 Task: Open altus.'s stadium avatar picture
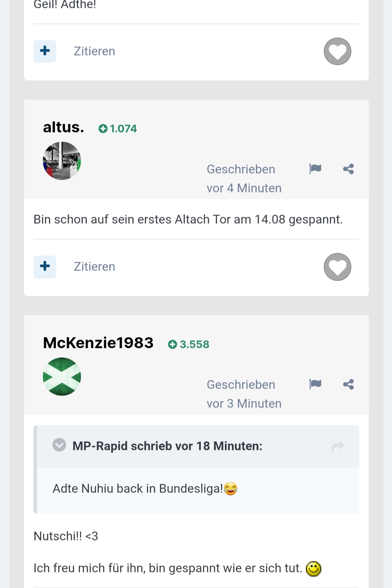point(62,161)
